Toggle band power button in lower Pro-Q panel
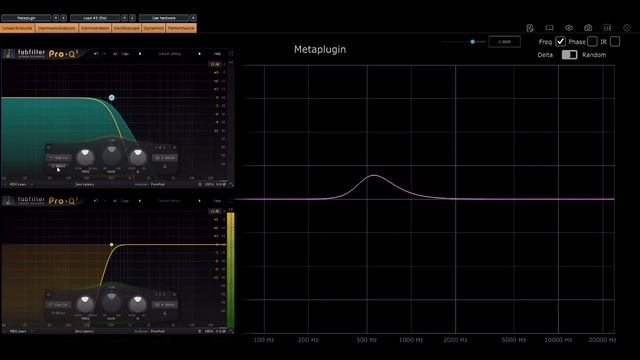Image resolution: width=640 pixels, height=360 pixels. pyautogui.click(x=49, y=294)
